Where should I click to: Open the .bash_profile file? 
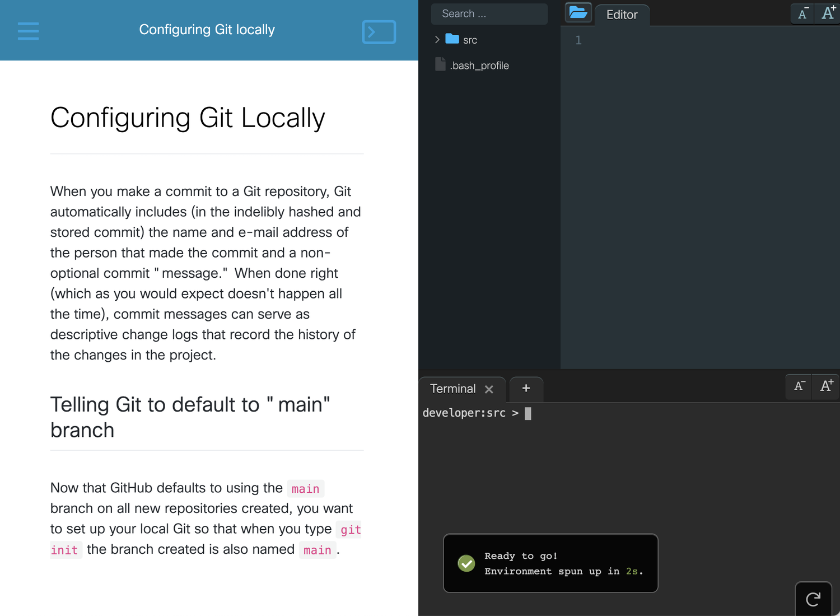[x=479, y=66]
